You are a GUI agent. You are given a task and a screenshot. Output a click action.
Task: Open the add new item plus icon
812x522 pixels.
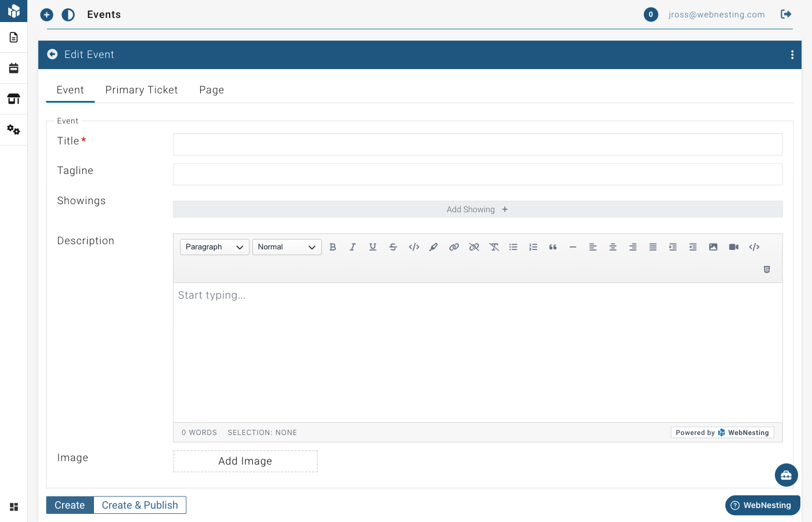(46, 14)
